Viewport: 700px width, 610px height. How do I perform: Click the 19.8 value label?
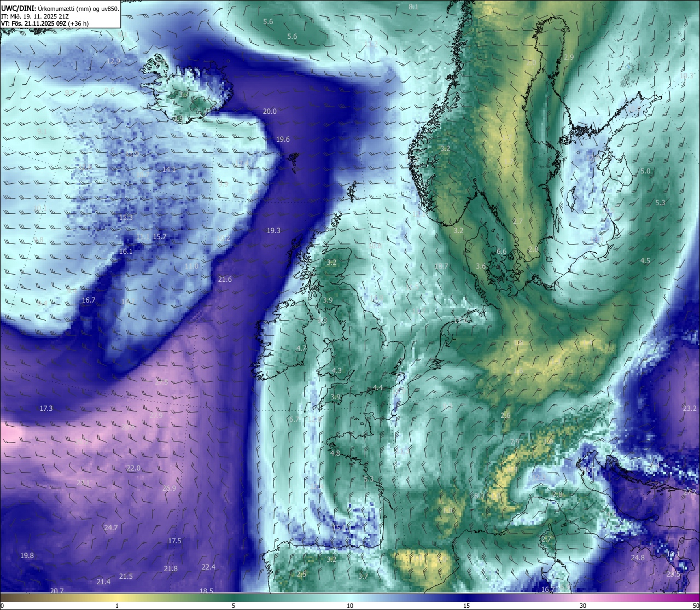click(27, 555)
